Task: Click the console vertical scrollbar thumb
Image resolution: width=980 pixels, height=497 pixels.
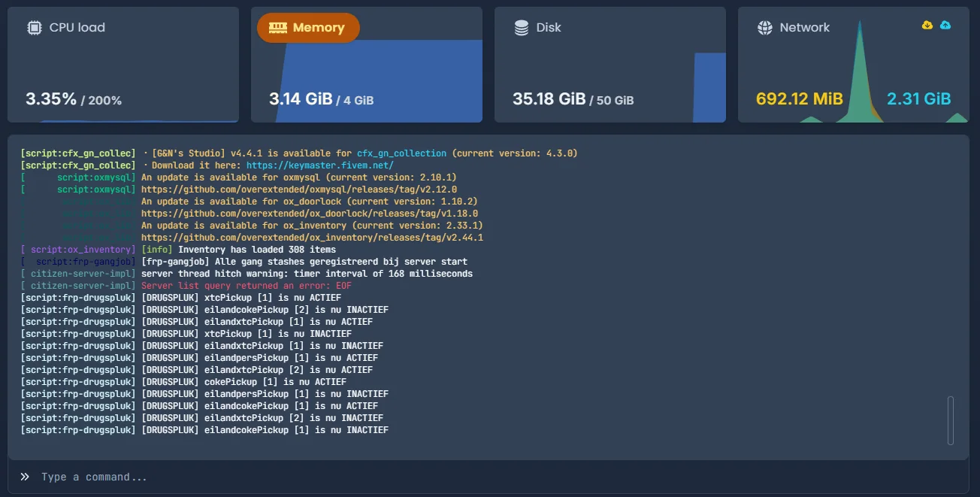Action: (x=951, y=420)
